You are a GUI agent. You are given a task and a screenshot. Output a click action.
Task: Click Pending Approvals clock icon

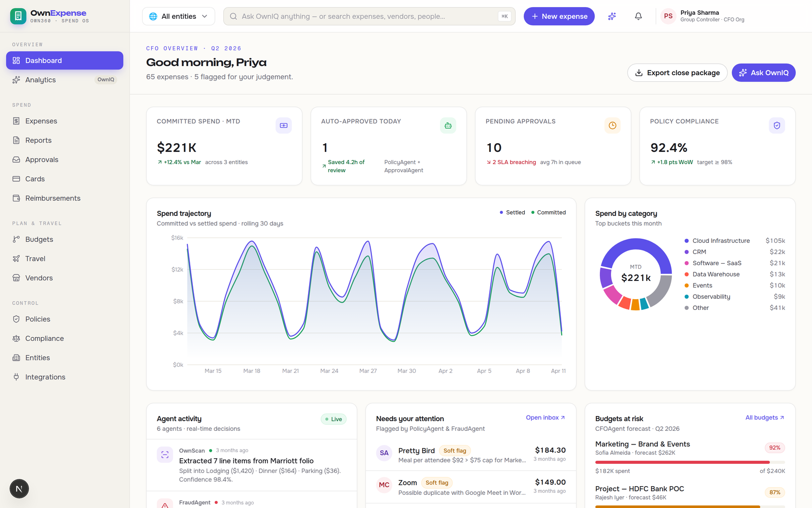point(613,125)
